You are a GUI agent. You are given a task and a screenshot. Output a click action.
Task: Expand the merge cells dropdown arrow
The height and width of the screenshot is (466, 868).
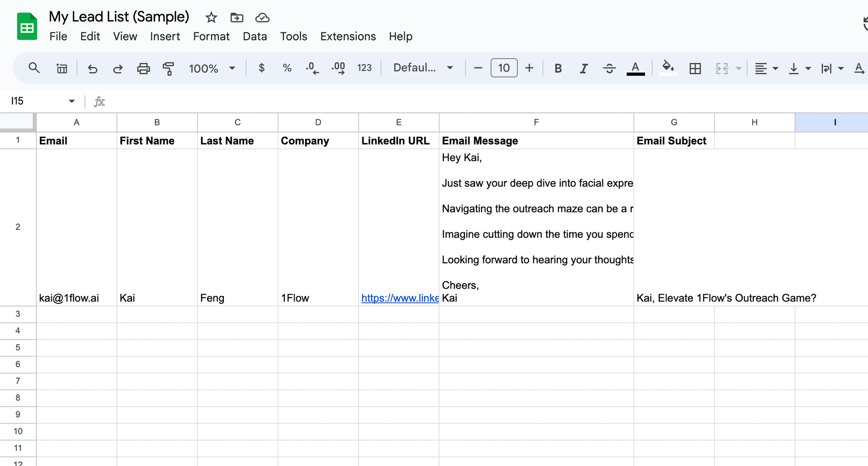[739, 68]
